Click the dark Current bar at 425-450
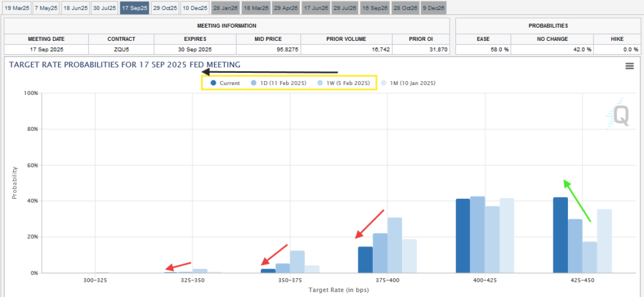644x297 pixels. (560, 235)
